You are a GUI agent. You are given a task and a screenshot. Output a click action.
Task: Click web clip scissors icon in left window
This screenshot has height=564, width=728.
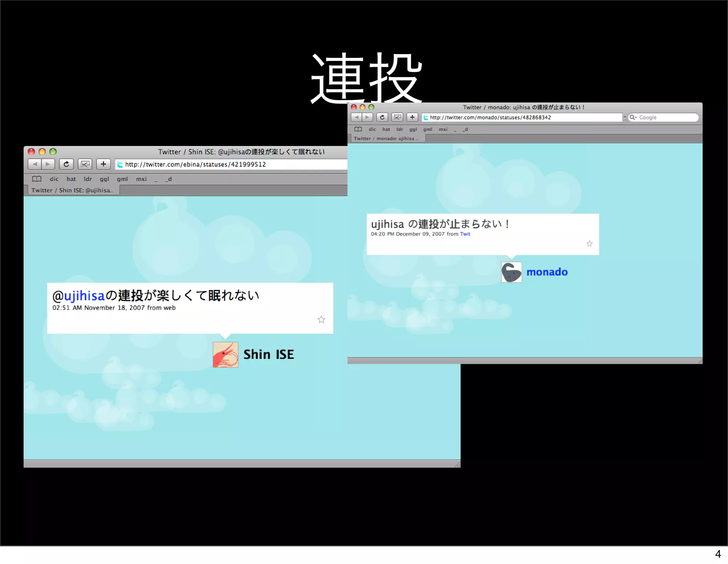click(x=85, y=164)
